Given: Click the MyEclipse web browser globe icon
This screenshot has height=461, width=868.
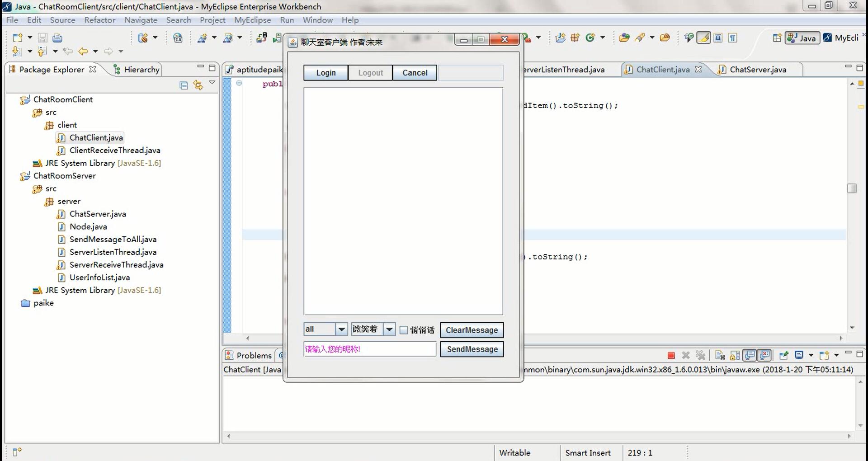Looking at the screenshot, I should (x=178, y=38).
